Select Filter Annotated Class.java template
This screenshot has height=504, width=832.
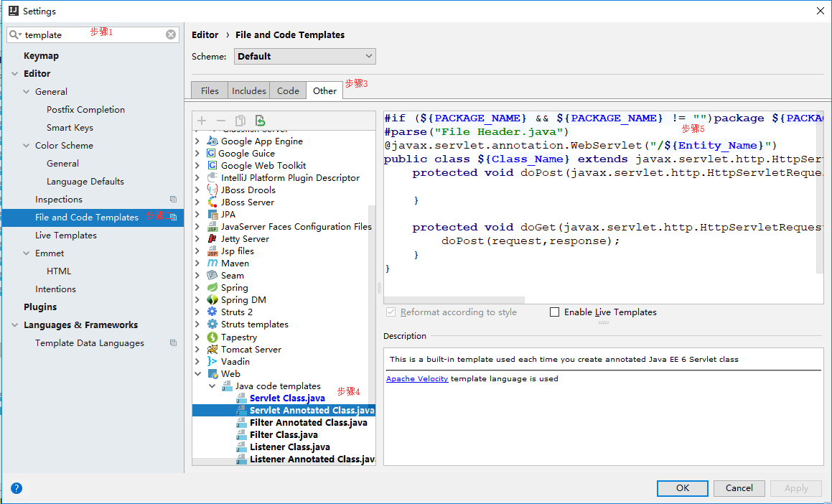(308, 423)
